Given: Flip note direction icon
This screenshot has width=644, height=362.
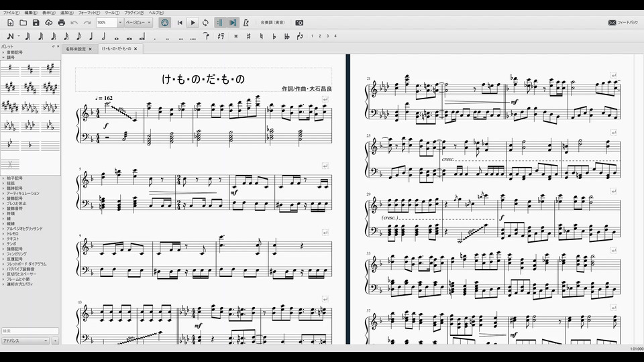Looking at the screenshot, I should 300,36.
